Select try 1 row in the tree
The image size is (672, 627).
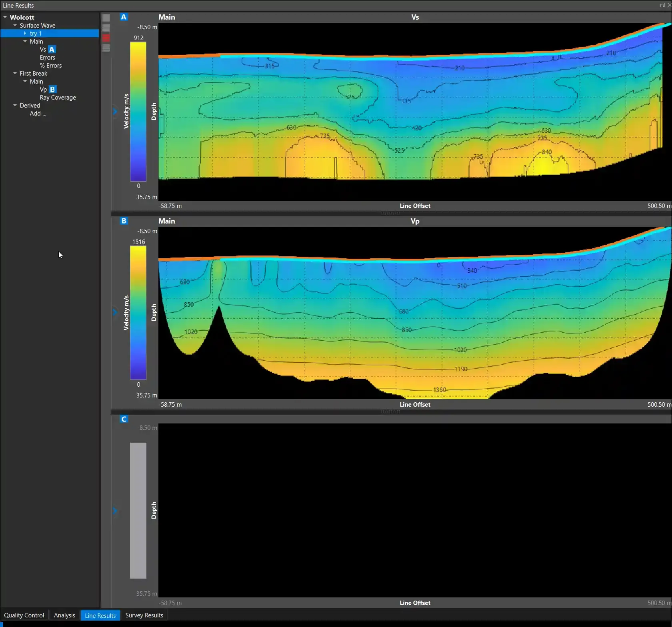tap(50, 34)
